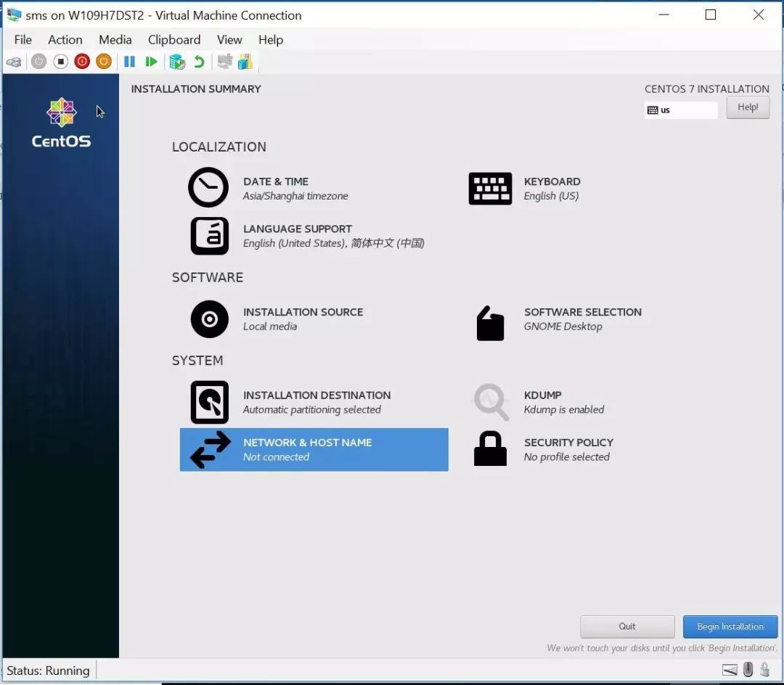Click the status bar mouse icon

coord(748,670)
